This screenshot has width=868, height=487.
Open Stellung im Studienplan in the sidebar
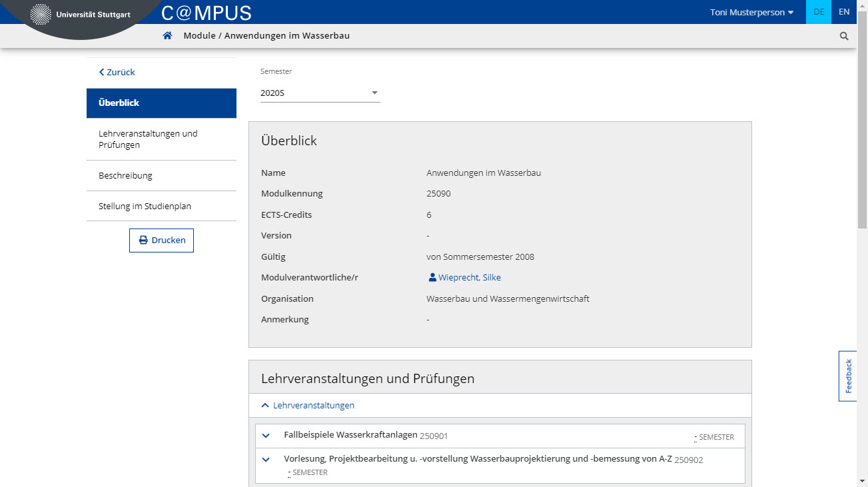click(x=161, y=206)
